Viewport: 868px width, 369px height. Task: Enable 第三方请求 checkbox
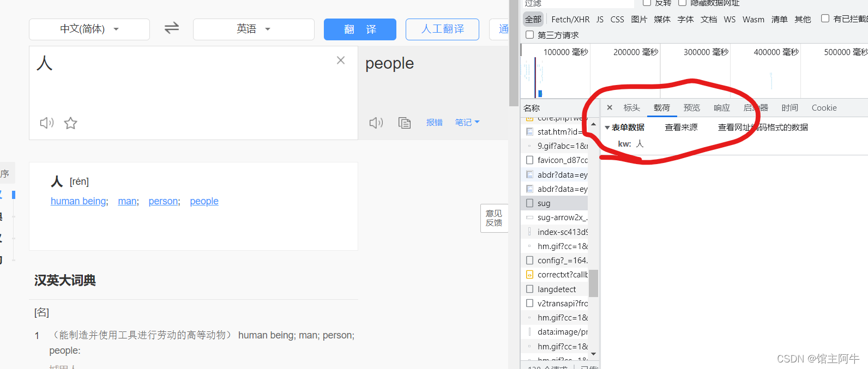point(529,35)
